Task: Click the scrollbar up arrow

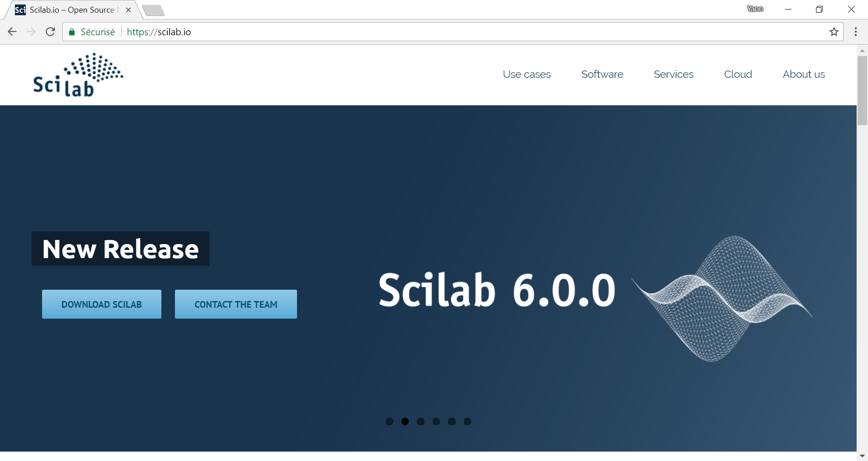Action: pos(862,51)
